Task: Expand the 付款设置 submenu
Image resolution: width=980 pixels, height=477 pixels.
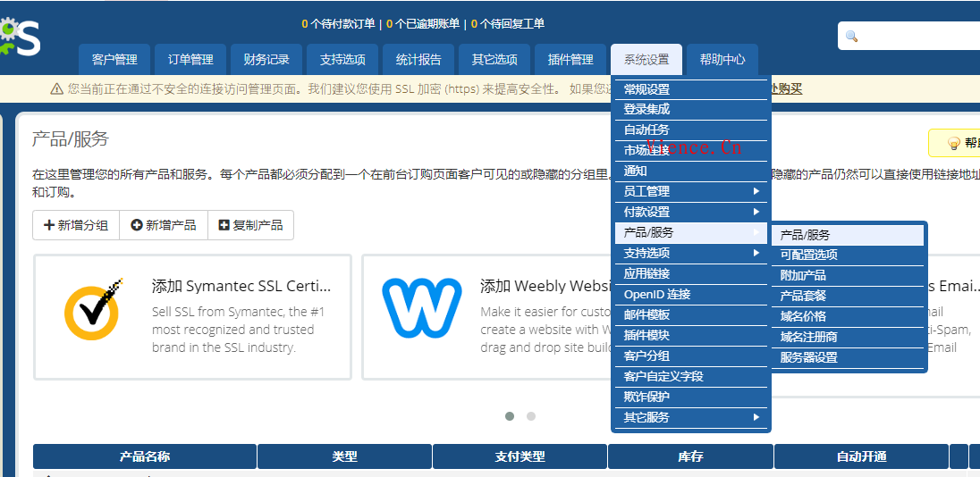Action: click(x=690, y=212)
